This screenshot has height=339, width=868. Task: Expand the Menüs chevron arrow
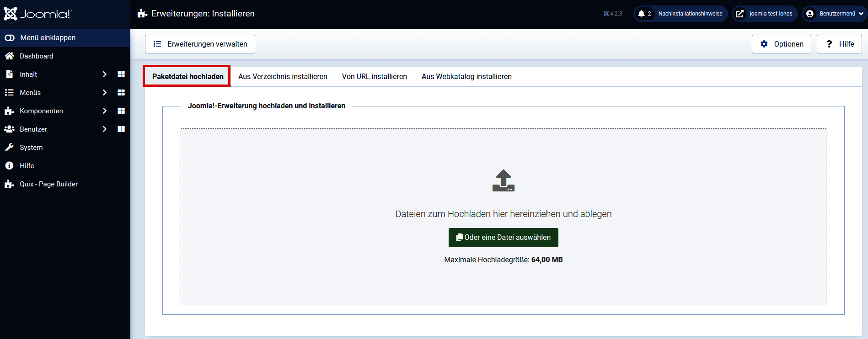click(105, 93)
